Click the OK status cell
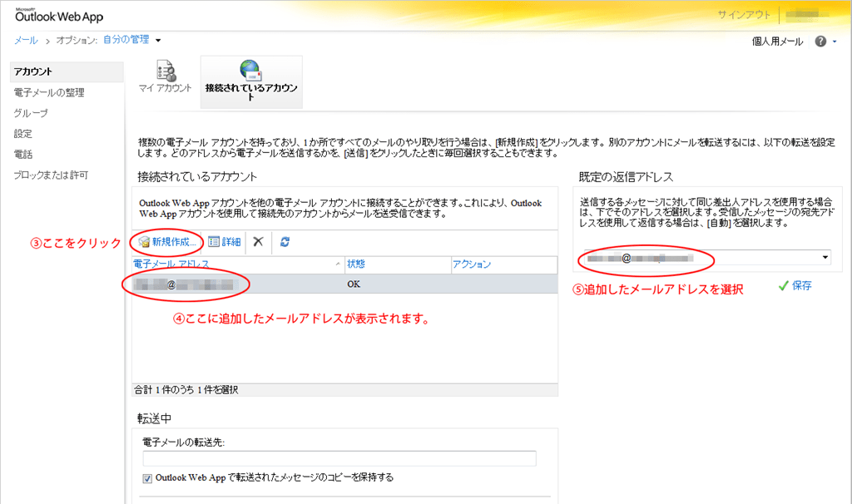 point(354,284)
